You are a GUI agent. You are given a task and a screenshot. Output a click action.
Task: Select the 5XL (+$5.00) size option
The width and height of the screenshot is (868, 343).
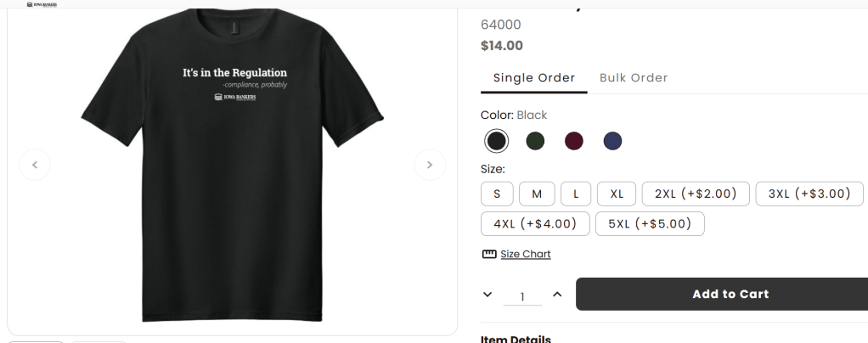pos(650,223)
